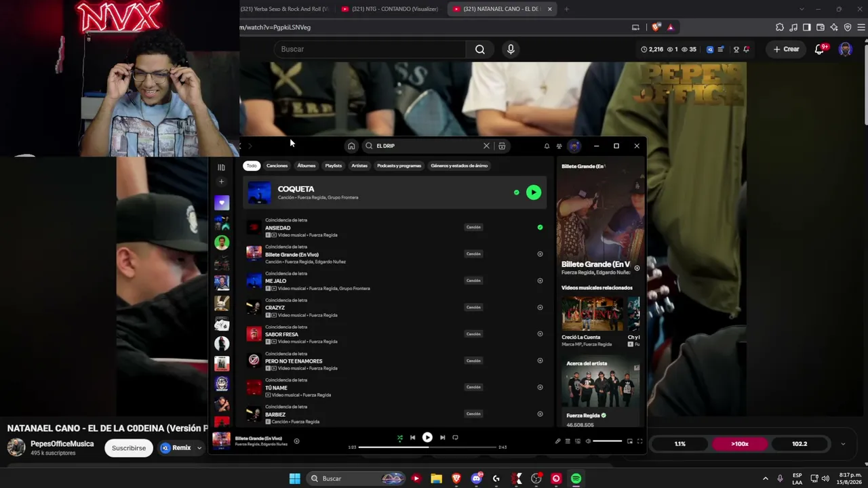Open the Spotify queue icon
This screenshot has width=868, height=488.
point(568,441)
